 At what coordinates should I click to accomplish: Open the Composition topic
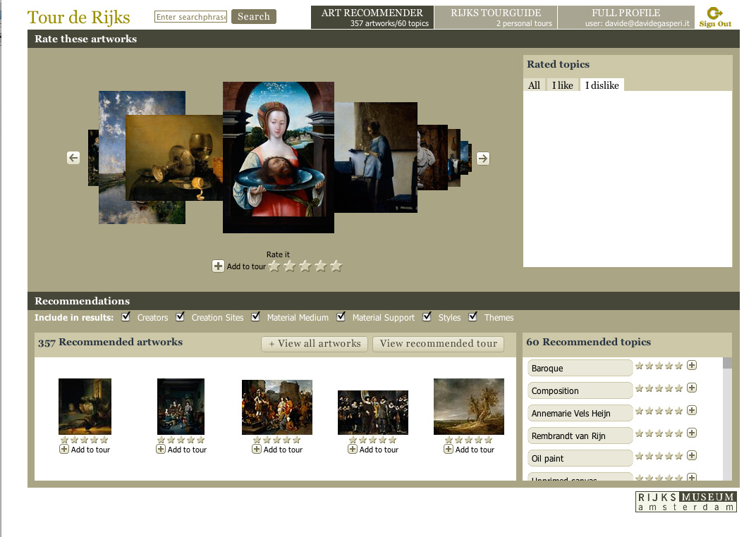580,390
